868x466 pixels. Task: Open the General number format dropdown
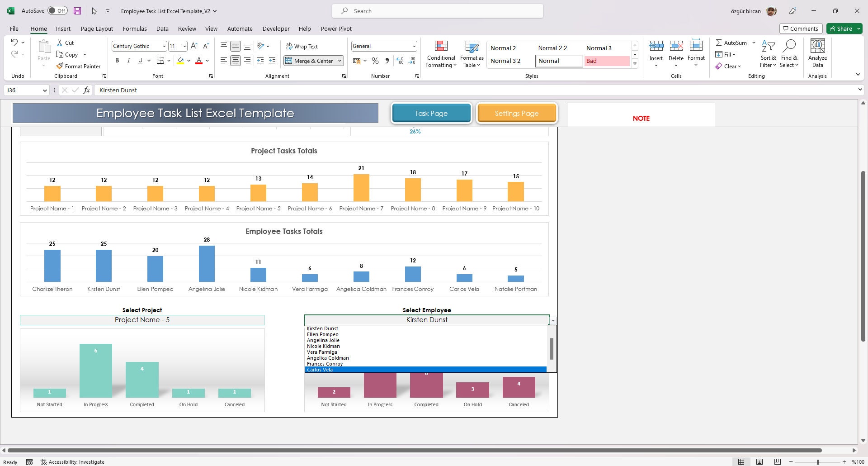tap(413, 46)
